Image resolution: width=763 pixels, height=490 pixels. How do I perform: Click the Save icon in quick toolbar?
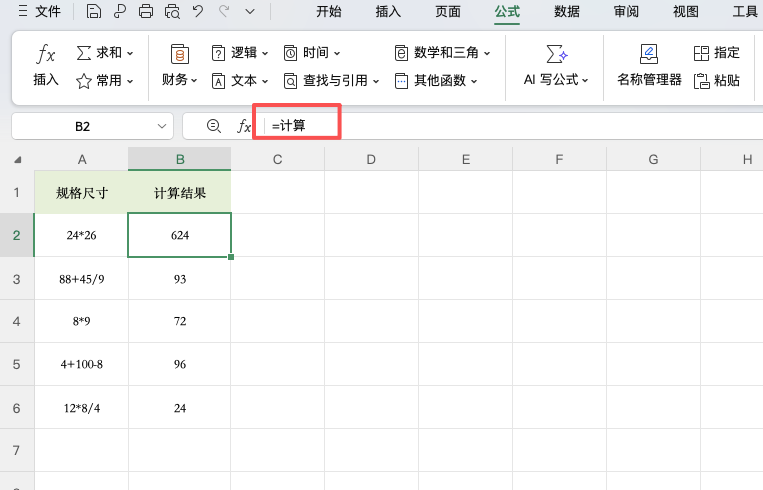tap(93, 11)
